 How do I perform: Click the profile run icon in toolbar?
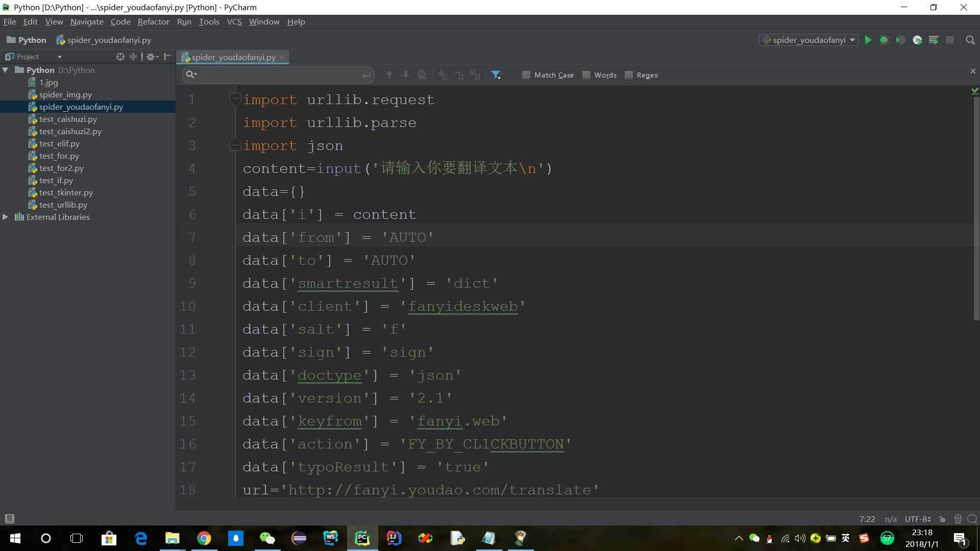917,40
